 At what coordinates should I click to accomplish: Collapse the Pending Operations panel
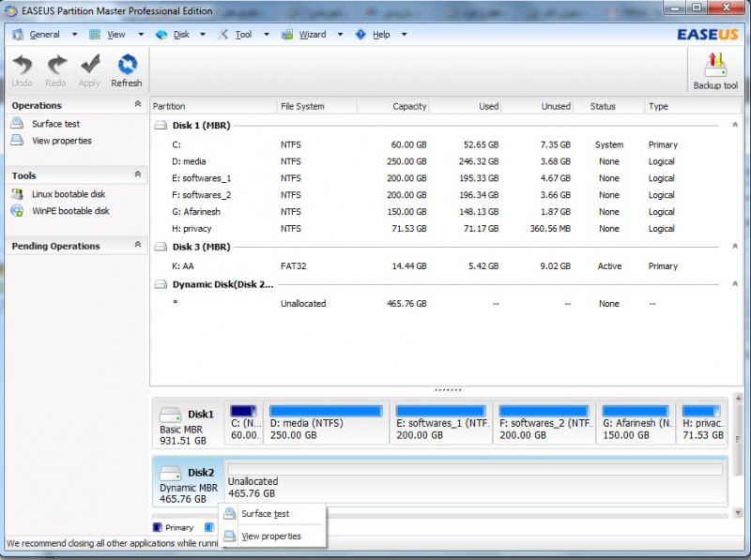coord(138,245)
